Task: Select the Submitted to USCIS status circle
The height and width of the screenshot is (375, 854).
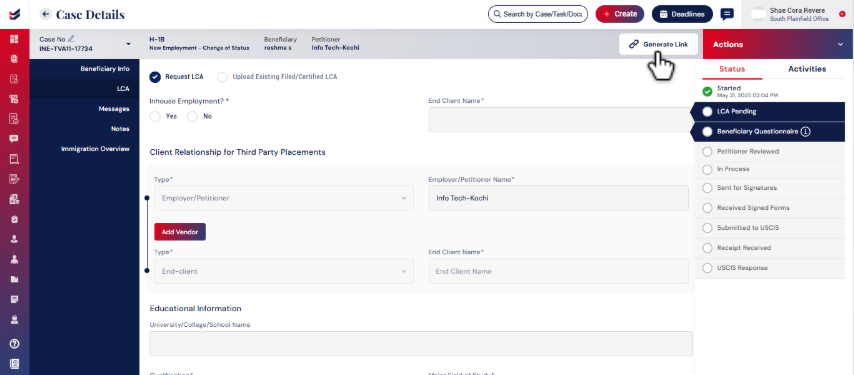Action: (707, 228)
